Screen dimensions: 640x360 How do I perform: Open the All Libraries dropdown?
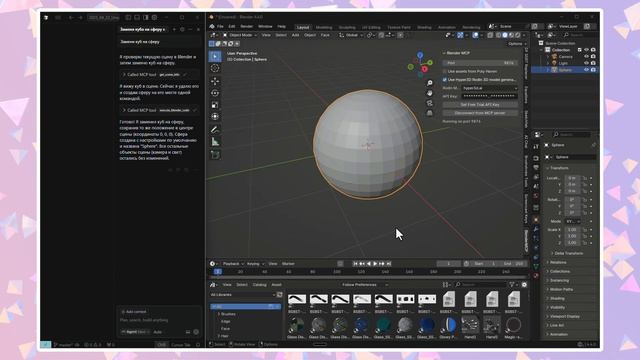click(x=243, y=295)
